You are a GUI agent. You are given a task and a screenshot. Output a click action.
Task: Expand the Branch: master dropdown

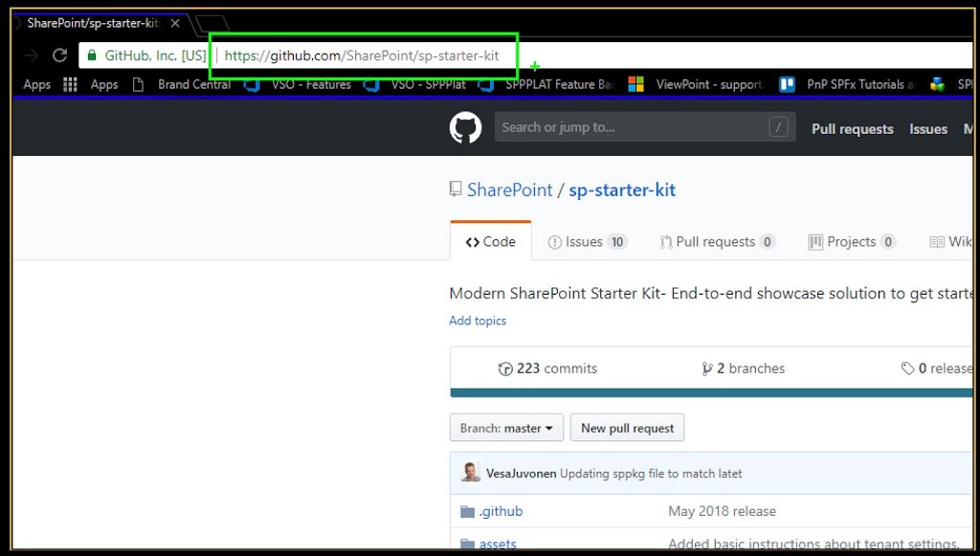(506, 428)
